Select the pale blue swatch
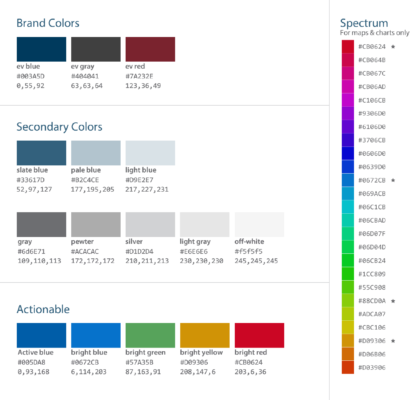The image size is (419, 400). pos(96,153)
